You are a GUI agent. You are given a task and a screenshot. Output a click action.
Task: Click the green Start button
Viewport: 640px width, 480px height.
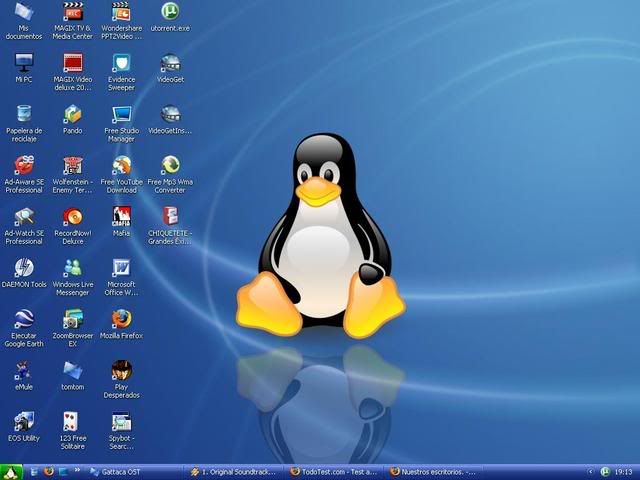[12, 471]
